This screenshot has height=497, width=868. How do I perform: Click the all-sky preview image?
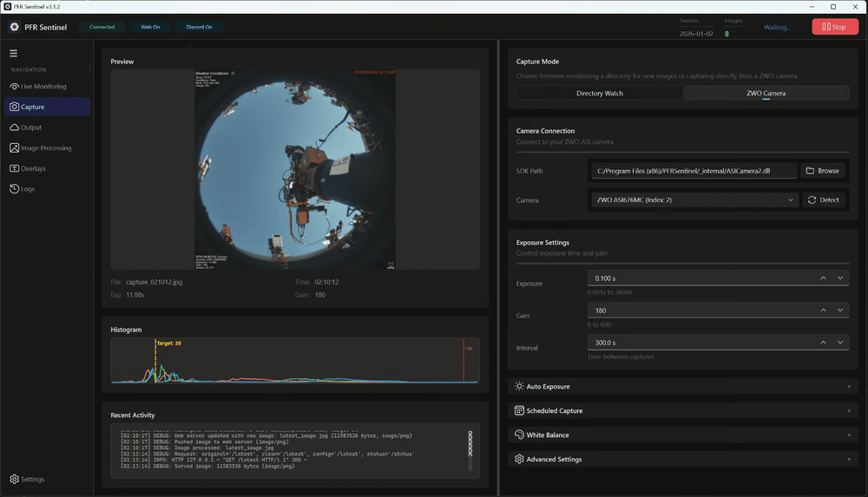(x=294, y=169)
